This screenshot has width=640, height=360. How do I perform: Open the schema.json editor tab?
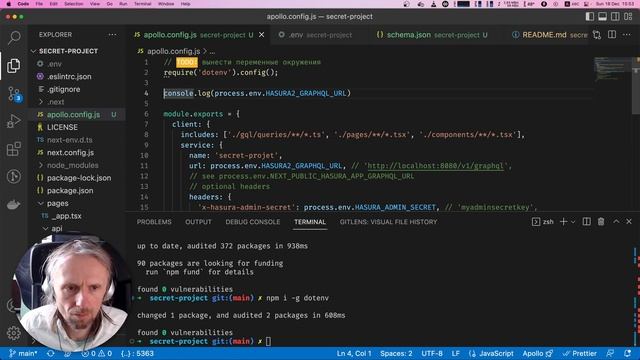pyautogui.click(x=437, y=35)
